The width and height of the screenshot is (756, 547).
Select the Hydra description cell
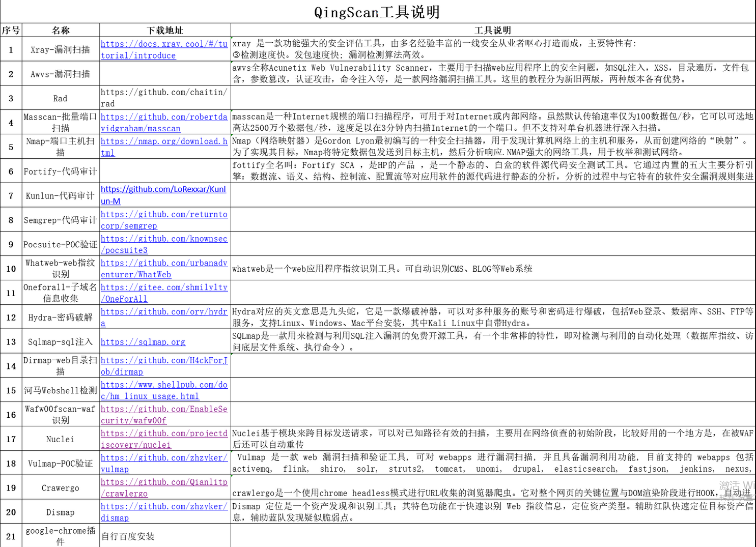tap(492, 317)
